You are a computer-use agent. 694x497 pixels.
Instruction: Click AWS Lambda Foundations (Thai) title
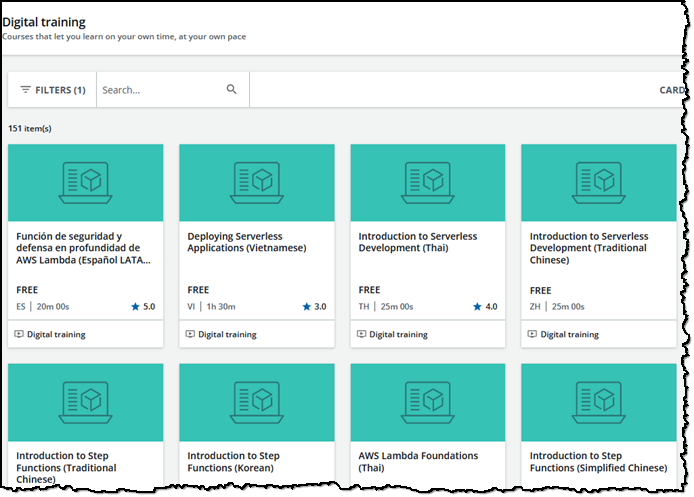(x=418, y=462)
